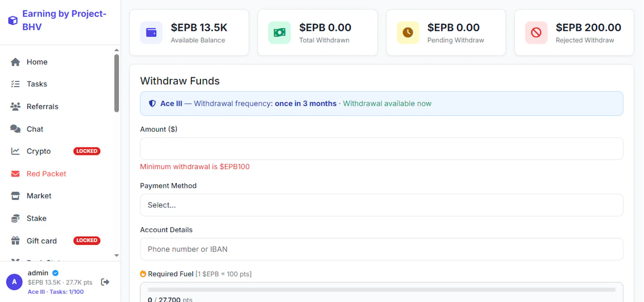Click the "once in 3 months" text
This screenshot has height=302, width=644.
(305, 103)
